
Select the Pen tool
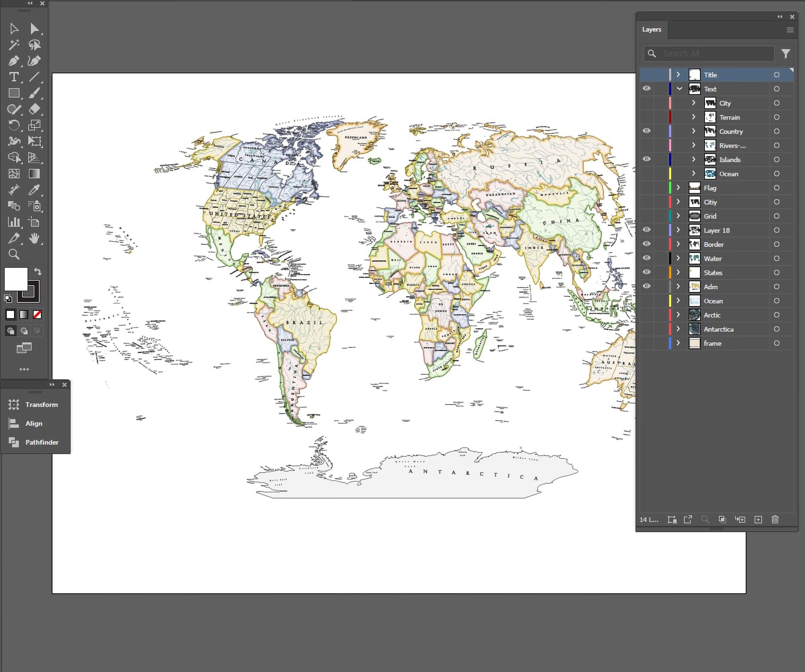click(x=14, y=61)
